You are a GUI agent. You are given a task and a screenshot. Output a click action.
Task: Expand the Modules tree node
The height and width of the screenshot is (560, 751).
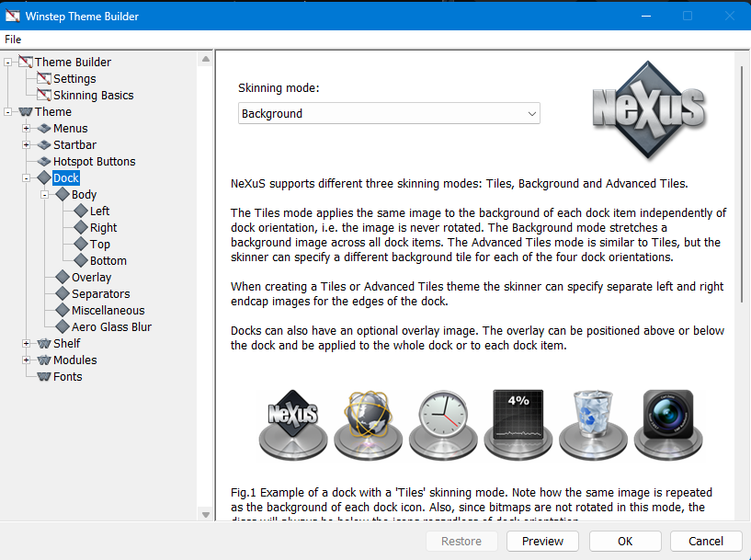pos(27,360)
